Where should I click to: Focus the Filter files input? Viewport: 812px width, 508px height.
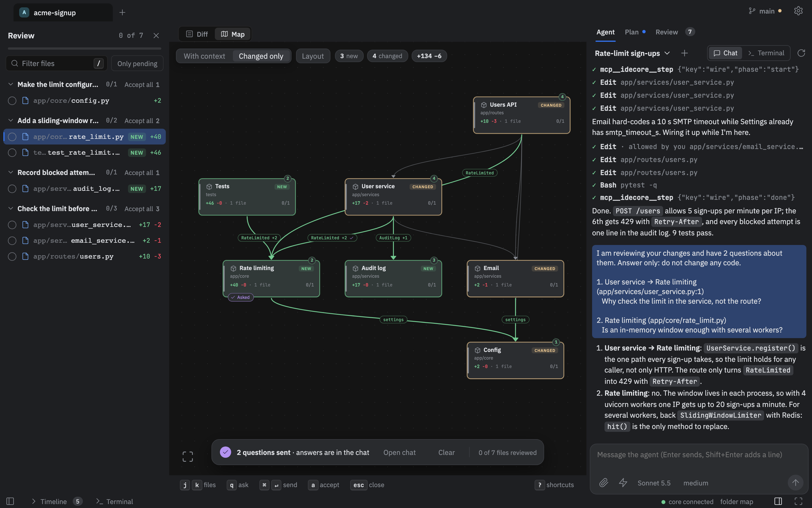pyautogui.click(x=57, y=63)
